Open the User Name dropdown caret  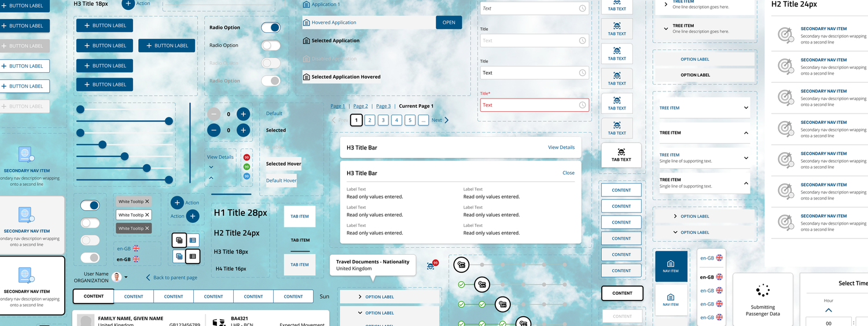point(126,277)
